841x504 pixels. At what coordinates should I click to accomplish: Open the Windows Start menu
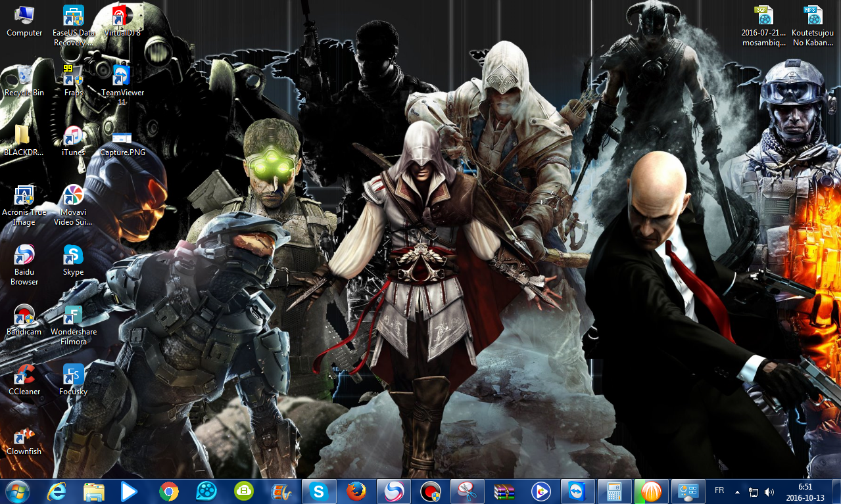[18, 491]
